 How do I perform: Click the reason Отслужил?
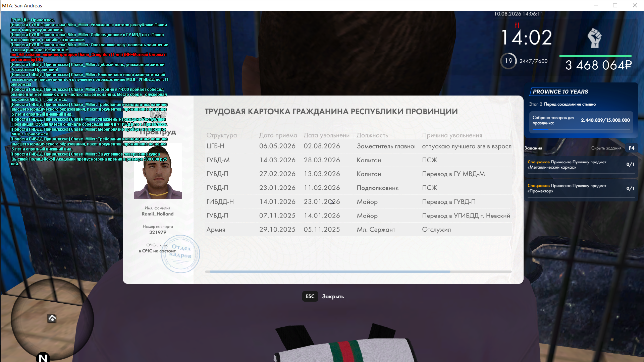[x=436, y=230]
